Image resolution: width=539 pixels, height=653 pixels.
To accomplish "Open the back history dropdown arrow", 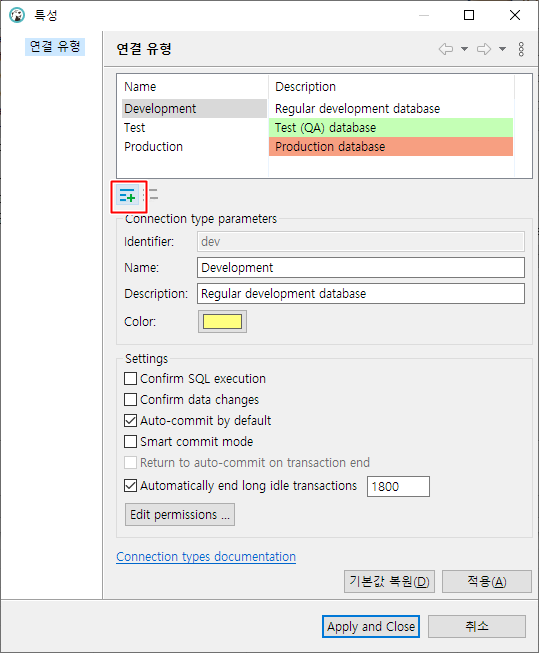I will point(464,49).
